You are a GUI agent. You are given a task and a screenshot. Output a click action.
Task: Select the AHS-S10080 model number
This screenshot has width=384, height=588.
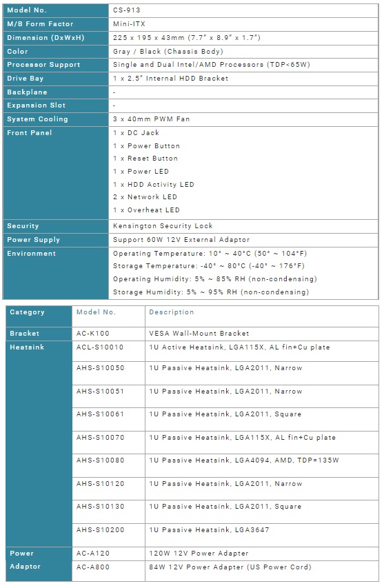point(100,460)
